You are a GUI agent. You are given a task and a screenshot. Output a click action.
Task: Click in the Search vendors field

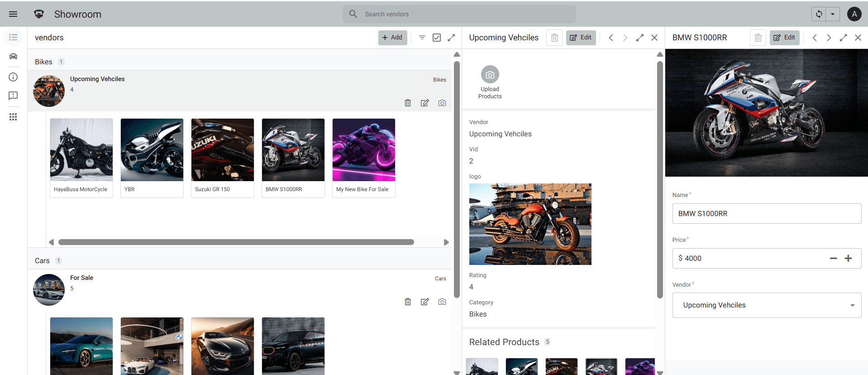tap(459, 14)
